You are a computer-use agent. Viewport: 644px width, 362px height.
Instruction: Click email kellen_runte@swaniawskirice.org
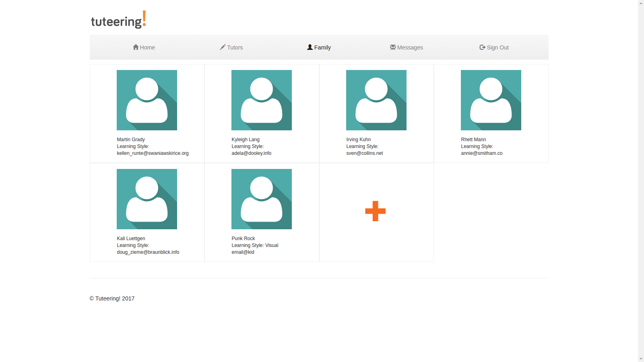153,153
